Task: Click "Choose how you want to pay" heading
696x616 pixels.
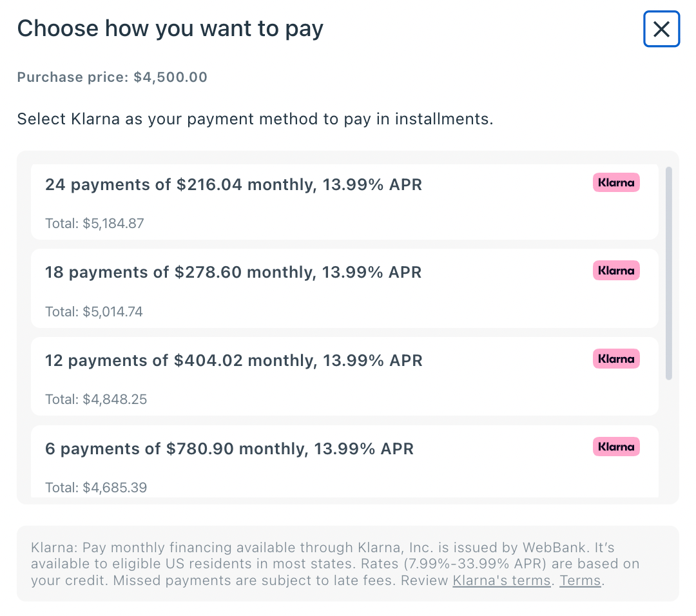Action: pyautogui.click(x=170, y=28)
